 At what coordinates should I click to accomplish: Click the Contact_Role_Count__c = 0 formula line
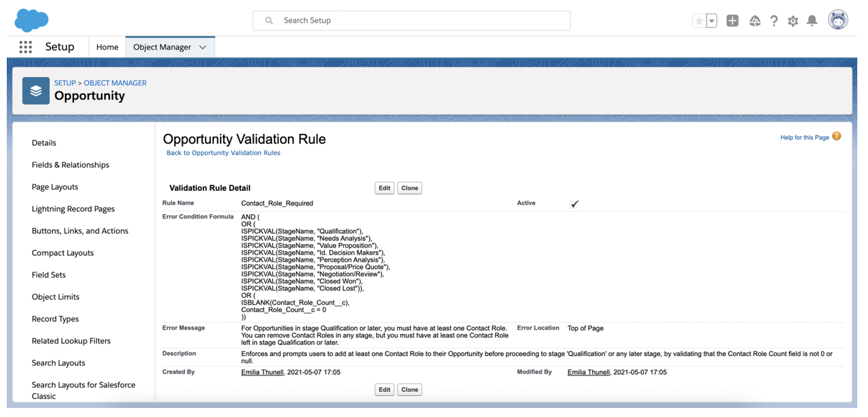[x=283, y=310]
